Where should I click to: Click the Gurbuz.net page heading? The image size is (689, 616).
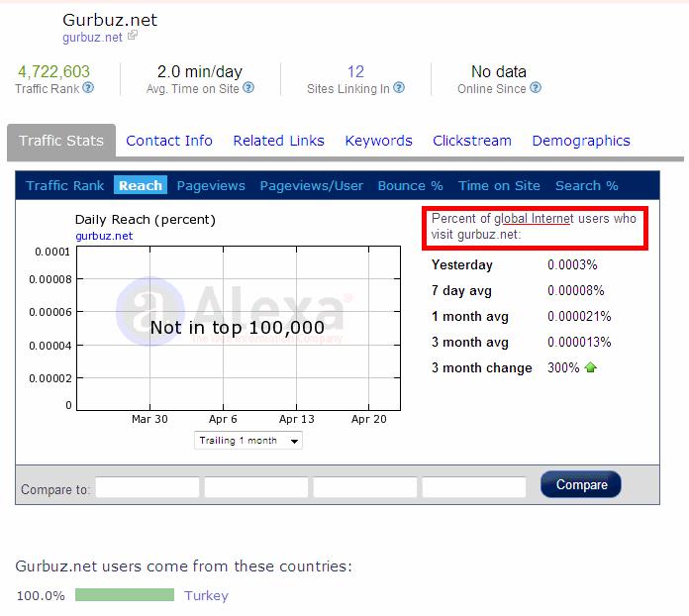[110, 20]
